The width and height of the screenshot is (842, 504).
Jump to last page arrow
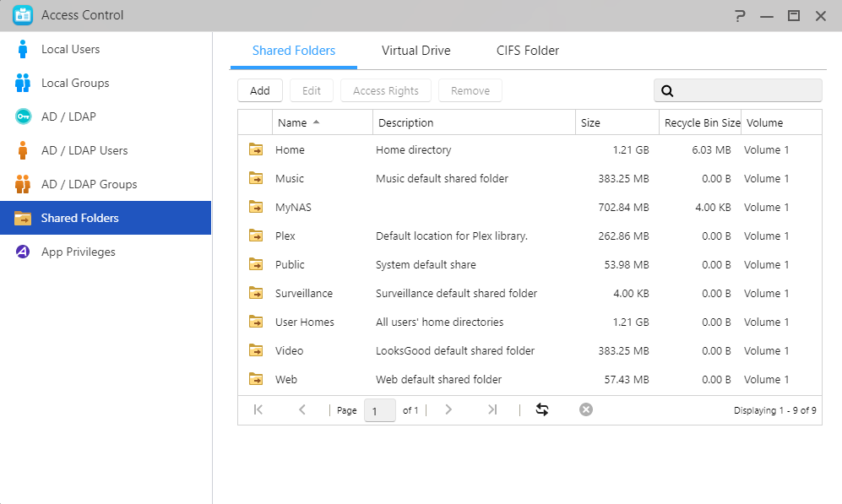(492, 409)
